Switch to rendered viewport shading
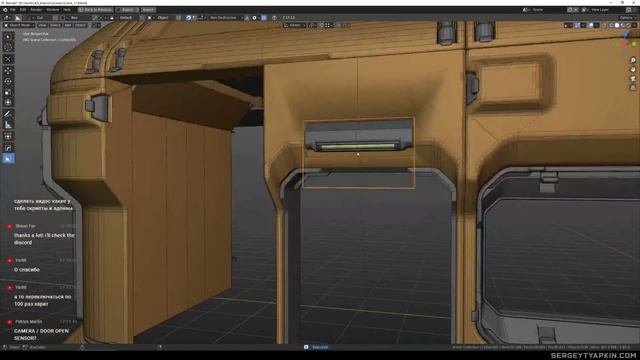The width and height of the screenshot is (640, 360). (x=629, y=25)
